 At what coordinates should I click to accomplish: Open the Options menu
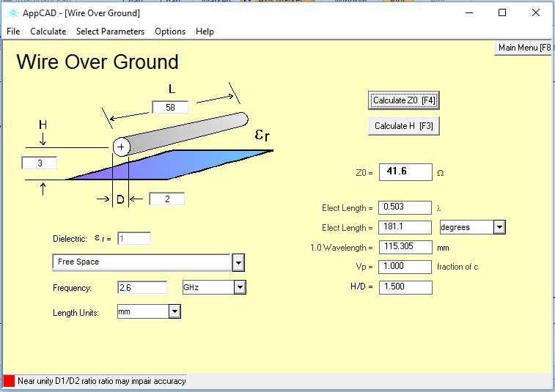point(170,32)
